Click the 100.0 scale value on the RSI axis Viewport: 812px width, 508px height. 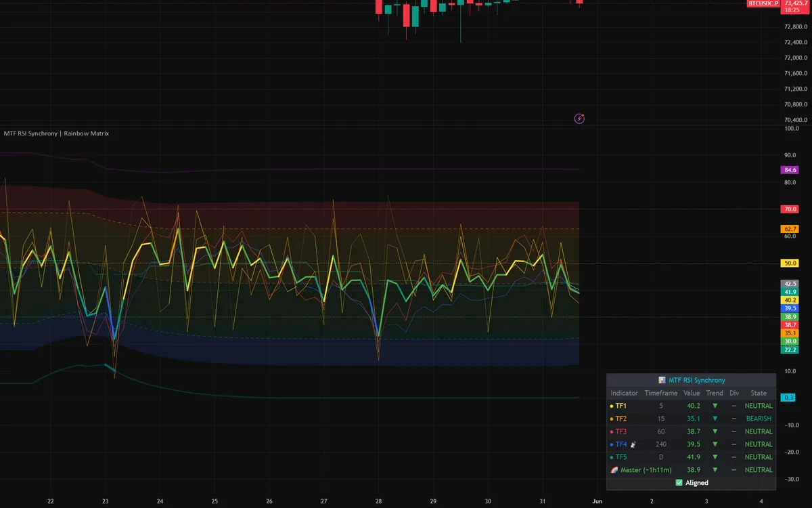(791, 128)
